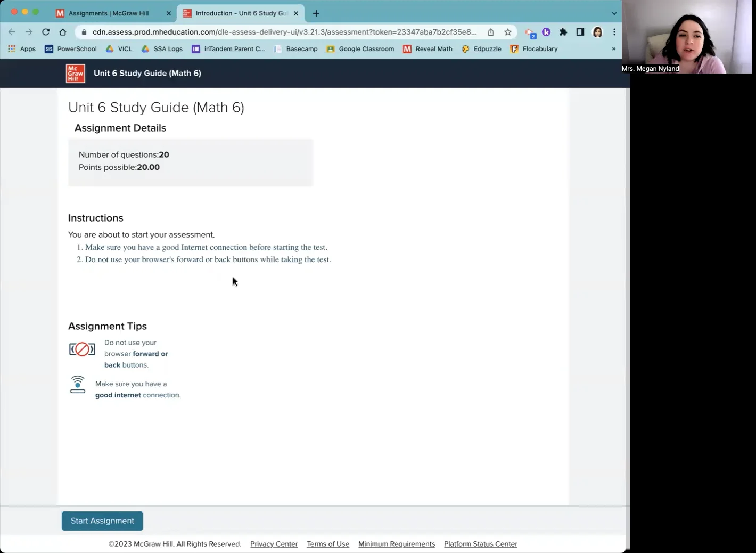Open the share page icon

[491, 32]
